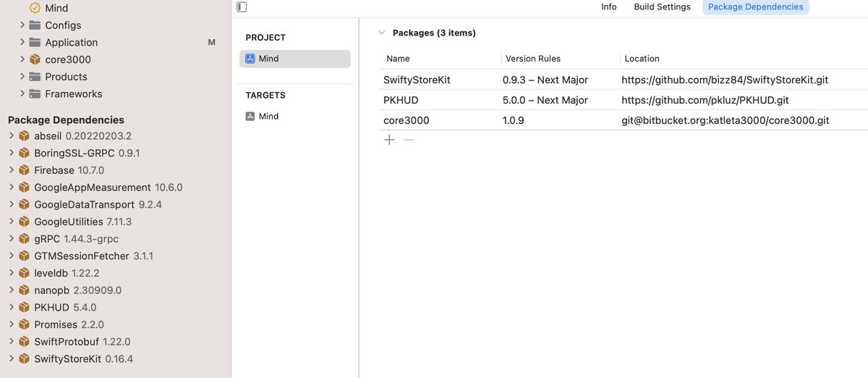Viewport: 868px width, 378px height.
Task: Select SwiftProtobuf 1.22.0 in navigator
Action: 82,342
